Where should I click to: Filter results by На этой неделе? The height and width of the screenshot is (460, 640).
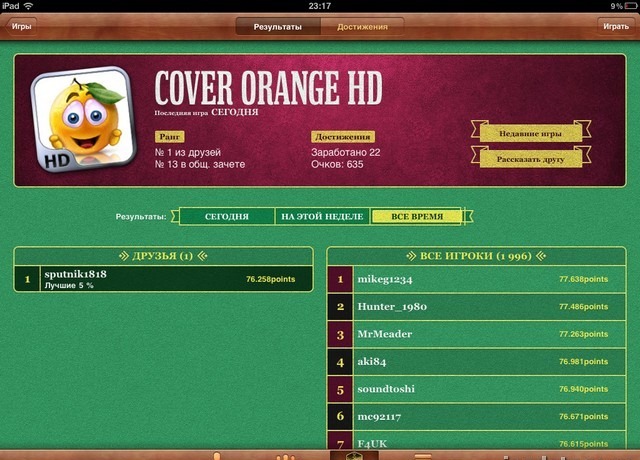tap(322, 217)
